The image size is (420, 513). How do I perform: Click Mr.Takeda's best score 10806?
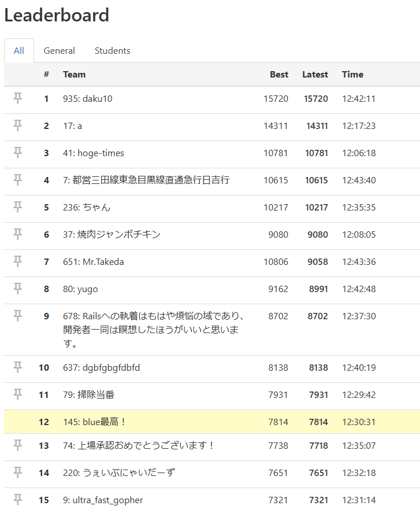click(x=276, y=262)
